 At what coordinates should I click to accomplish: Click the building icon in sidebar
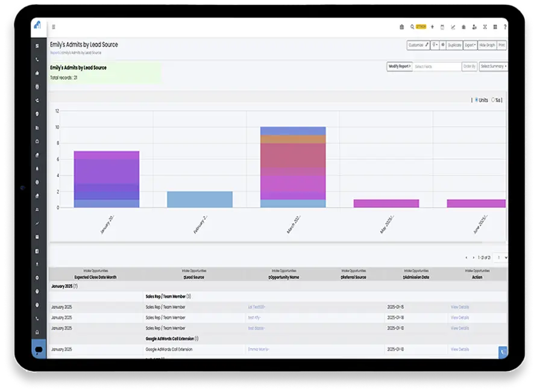tap(37, 128)
